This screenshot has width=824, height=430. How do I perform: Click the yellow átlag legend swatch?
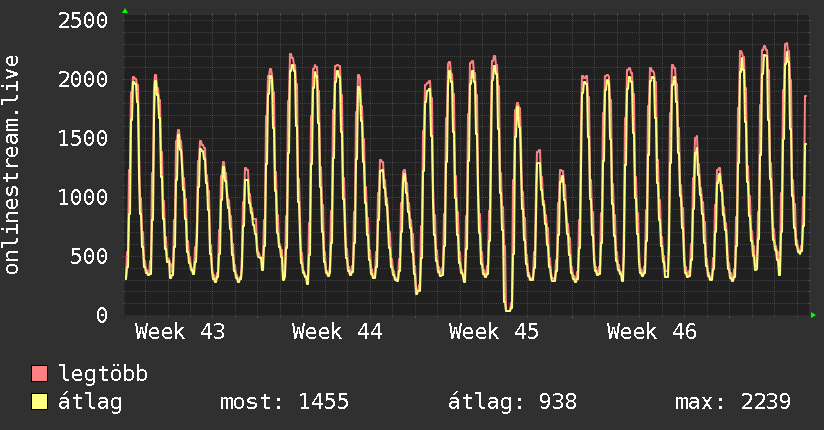39,402
